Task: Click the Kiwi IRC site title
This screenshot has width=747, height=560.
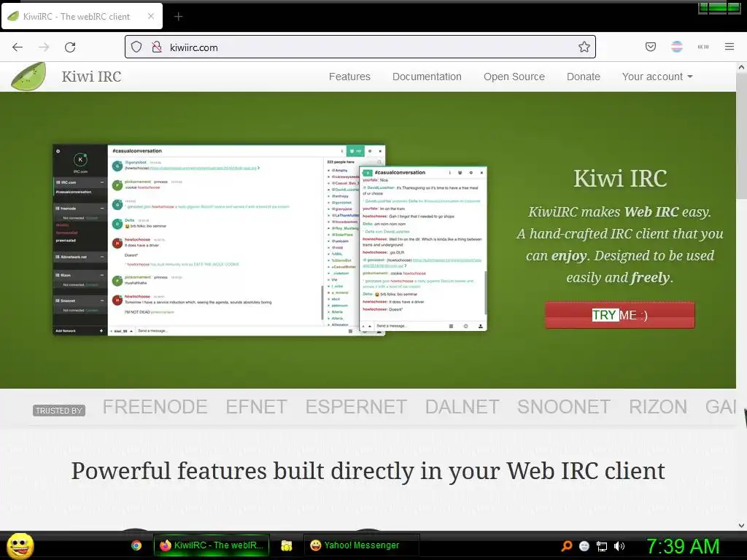Action: tap(91, 77)
